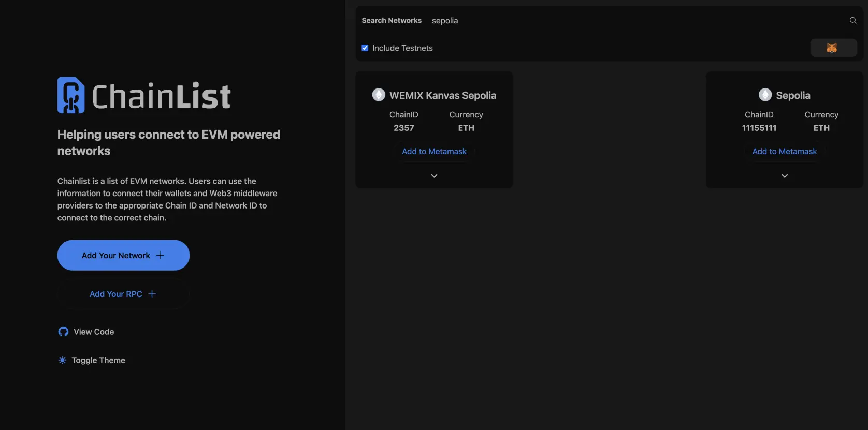The height and width of the screenshot is (430, 868).
Task: Click the ChainList logo
Action: point(144,95)
